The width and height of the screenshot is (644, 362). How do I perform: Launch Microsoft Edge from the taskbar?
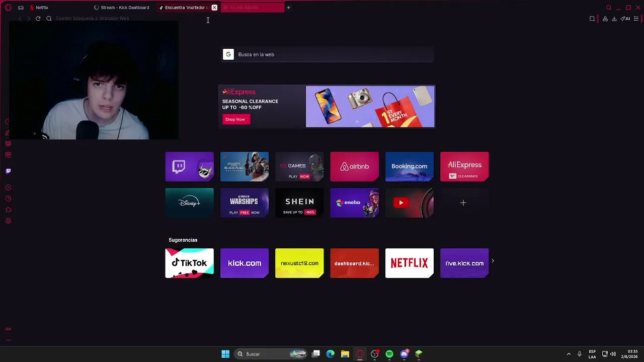[331, 354]
